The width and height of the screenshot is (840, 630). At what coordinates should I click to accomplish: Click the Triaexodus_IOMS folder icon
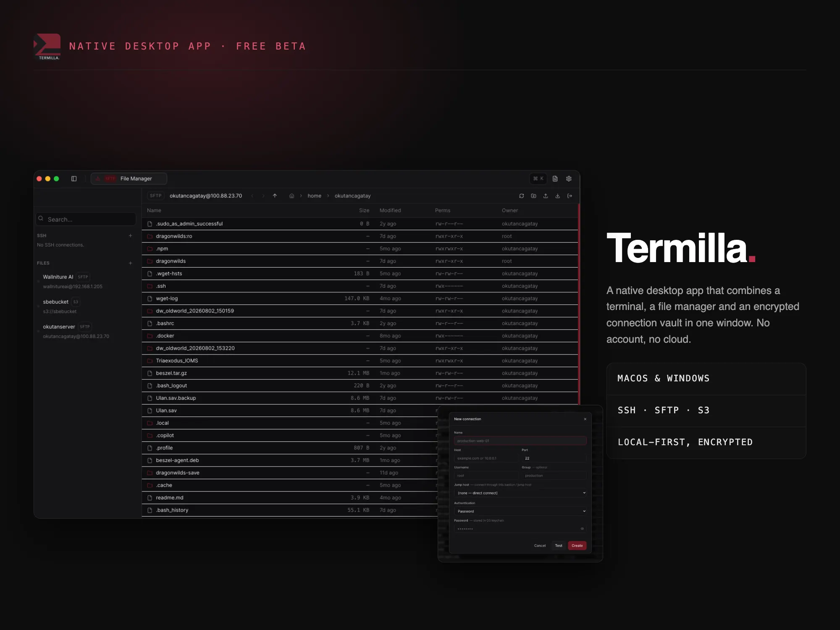[x=150, y=361]
